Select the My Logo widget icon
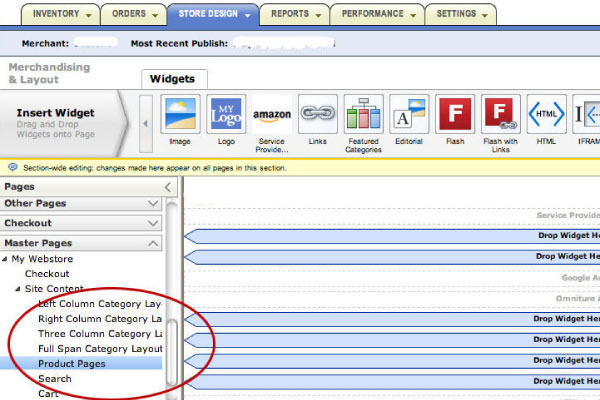The height and width of the screenshot is (400, 600). click(226, 116)
